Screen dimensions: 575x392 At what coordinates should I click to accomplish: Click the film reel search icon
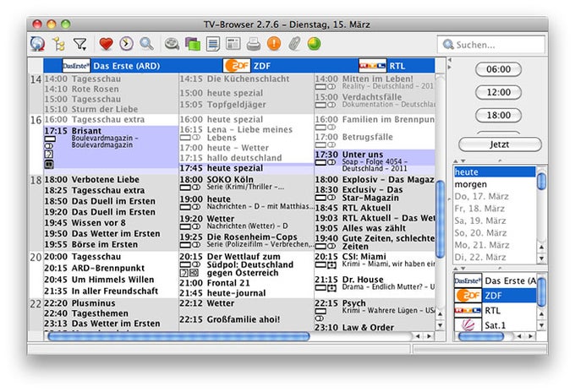point(172,44)
